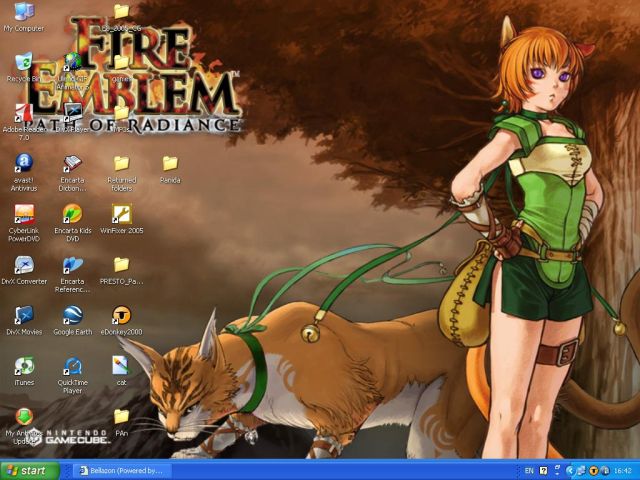
Task: Click the Windows start button
Action: click(x=30, y=470)
